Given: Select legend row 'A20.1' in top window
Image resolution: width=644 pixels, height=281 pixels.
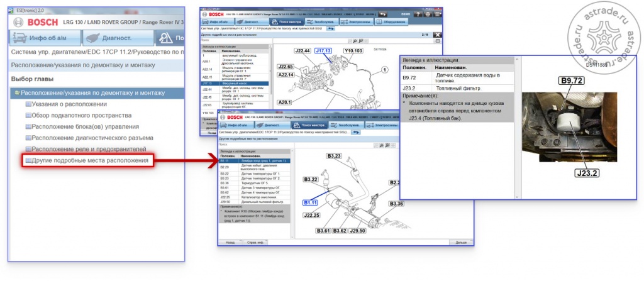Looking at the screenshot, I should (235, 62).
